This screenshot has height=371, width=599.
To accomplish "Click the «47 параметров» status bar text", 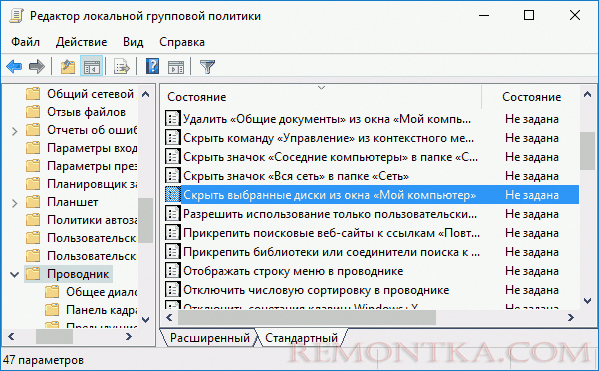I will click(x=43, y=360).
